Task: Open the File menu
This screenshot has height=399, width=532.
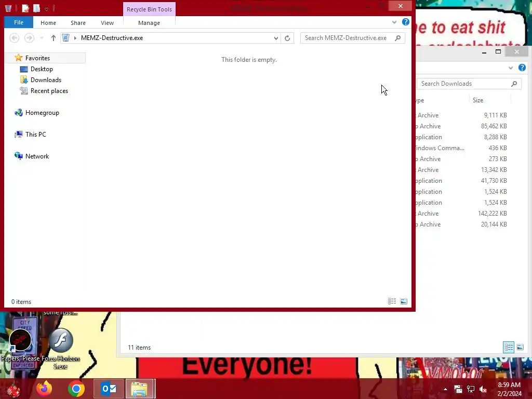Action: click(19, 22)
